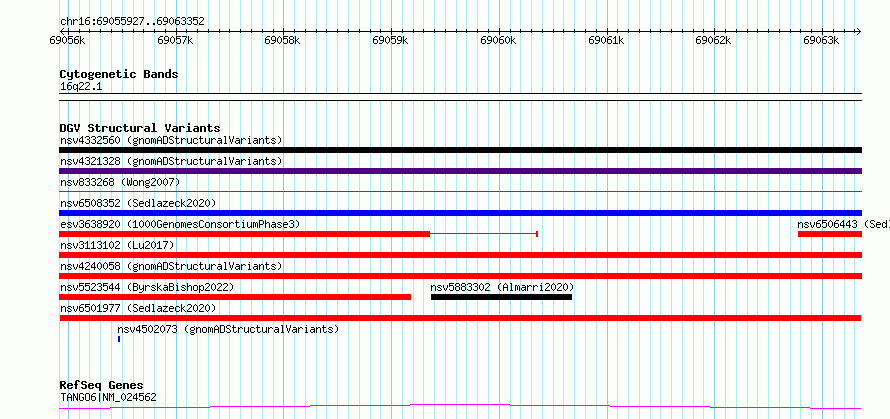Select the nsv6501977 red variant bar
Screen dimensions: 890x419
coord(460,318)
